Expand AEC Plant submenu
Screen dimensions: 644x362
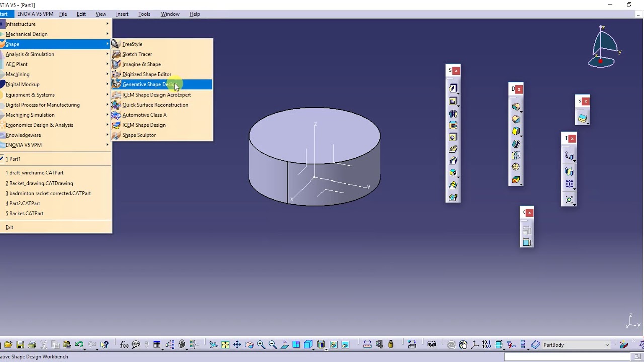click(55, 64)
